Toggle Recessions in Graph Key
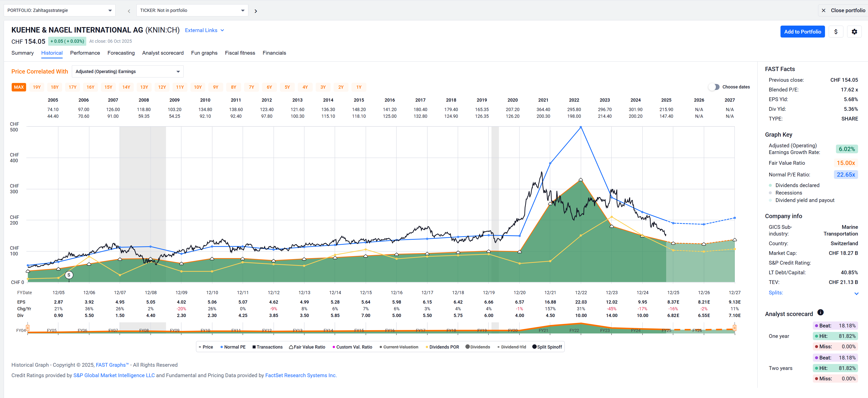 pyautogui.click(x=788, y=193)
